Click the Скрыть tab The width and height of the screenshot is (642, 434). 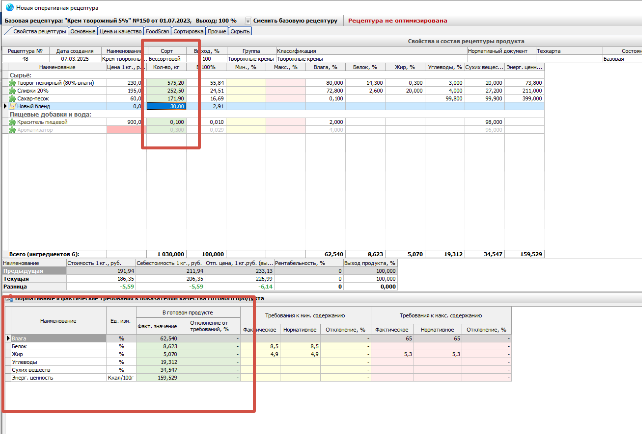tap(239, 32)
